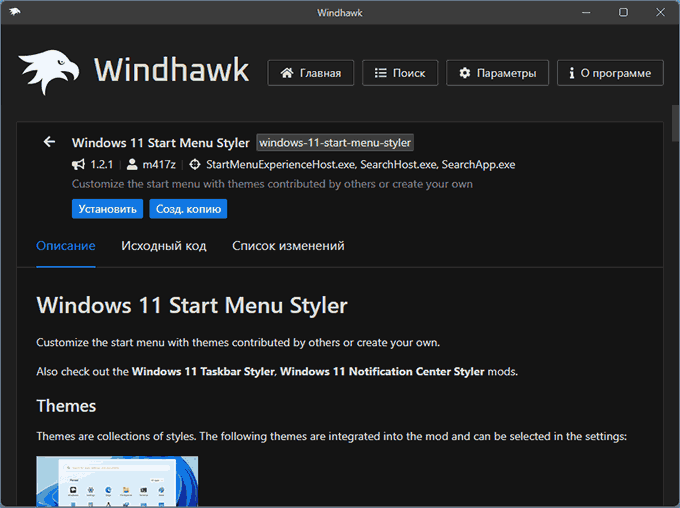Viewport: 680px width, 508px height.
Task: Click the version number 1.2.1
Action: click(101, 165)
